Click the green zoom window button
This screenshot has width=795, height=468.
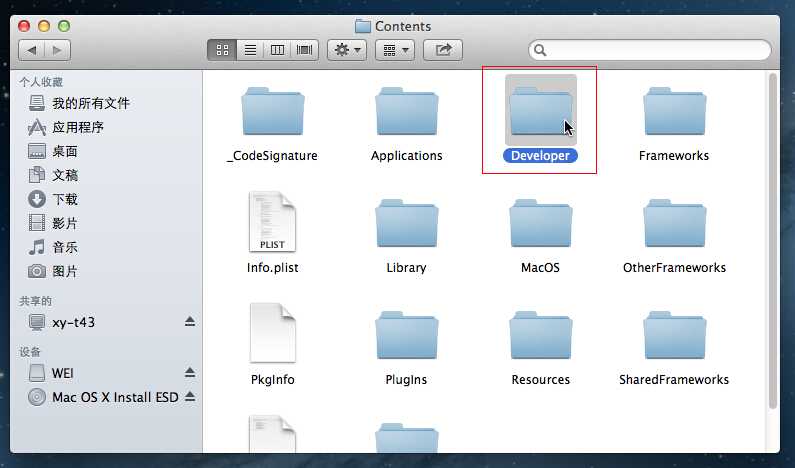click(x=64, y=26)
